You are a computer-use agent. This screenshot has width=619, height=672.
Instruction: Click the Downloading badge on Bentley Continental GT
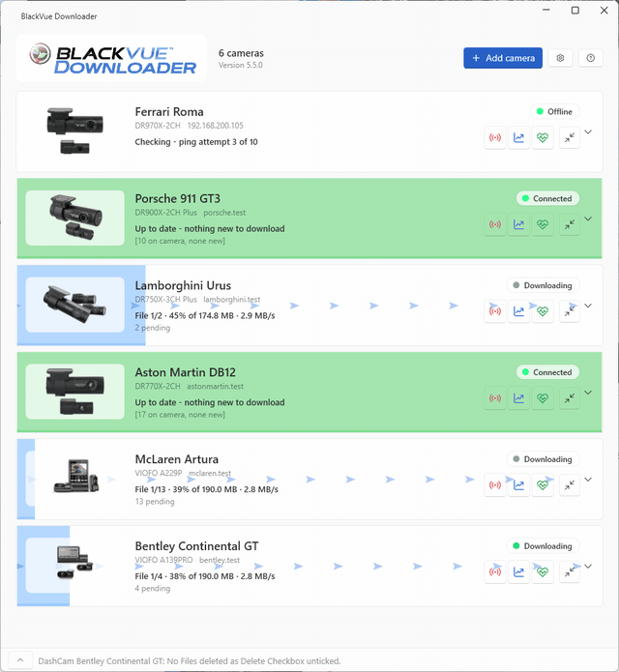[x=543, y=546]
